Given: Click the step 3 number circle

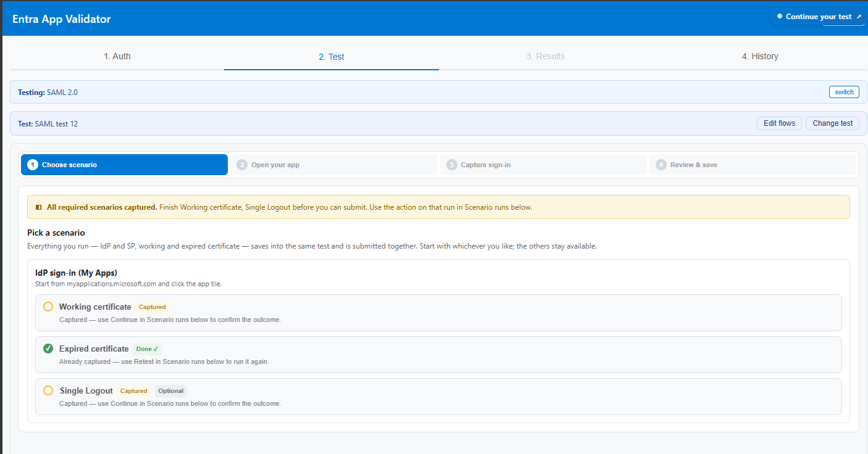Looking at the screenshot, I should click(x=451, y=165).
